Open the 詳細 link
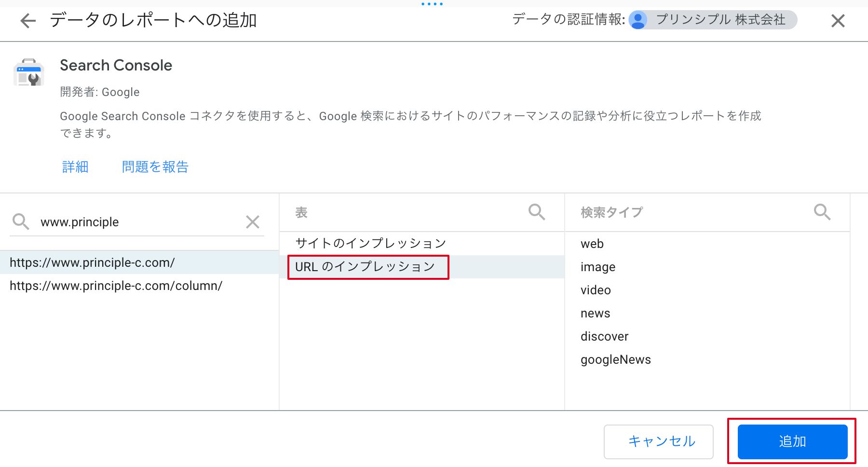The image size is (868, 467). pos(75,167)
